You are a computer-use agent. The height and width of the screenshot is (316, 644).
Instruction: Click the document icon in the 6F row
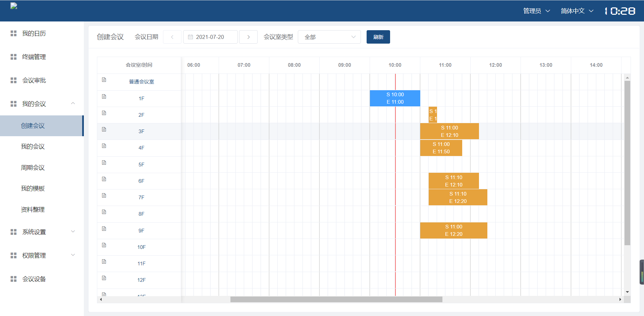click(104, 179)
